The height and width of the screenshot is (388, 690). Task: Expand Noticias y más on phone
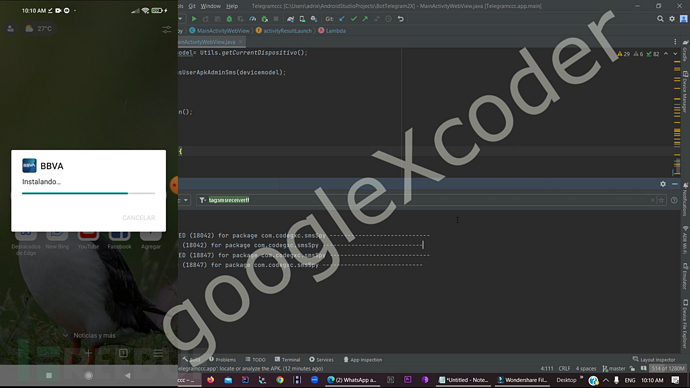click(x=90, y=335)
